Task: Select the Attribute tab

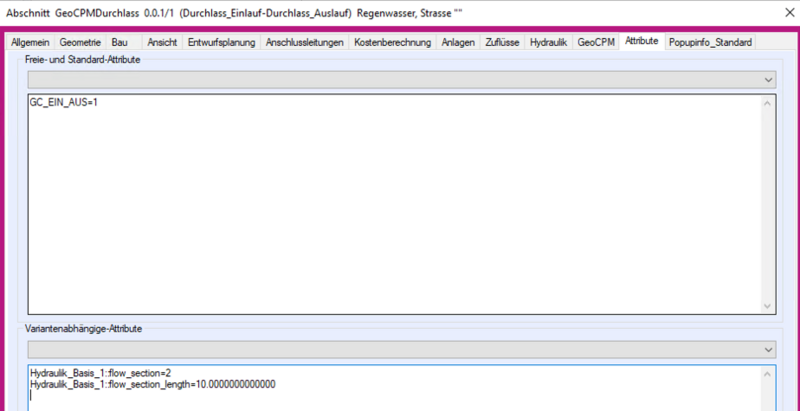Action: (642, 42)
